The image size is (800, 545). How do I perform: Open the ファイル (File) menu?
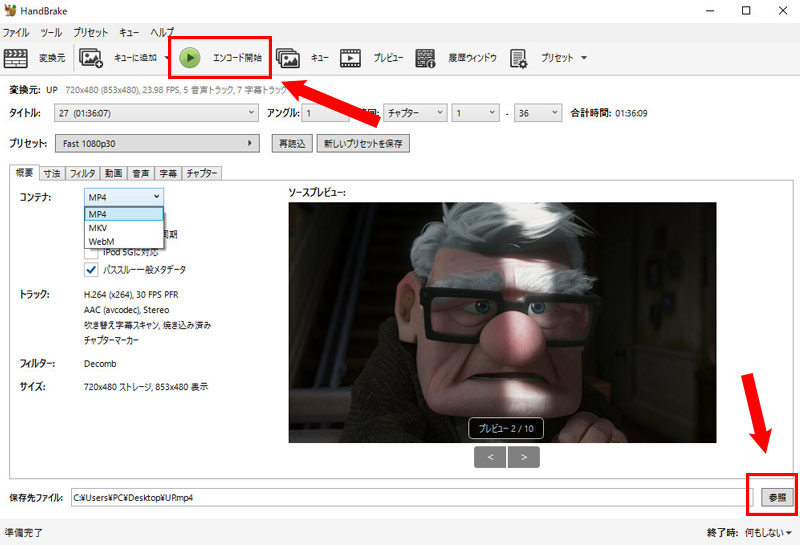tap(15, 33)
